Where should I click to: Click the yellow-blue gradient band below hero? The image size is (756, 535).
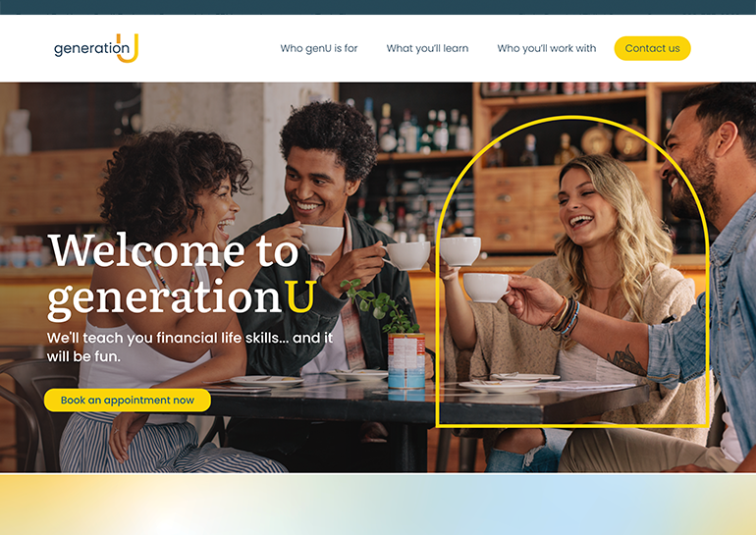(x=378, y=505)
